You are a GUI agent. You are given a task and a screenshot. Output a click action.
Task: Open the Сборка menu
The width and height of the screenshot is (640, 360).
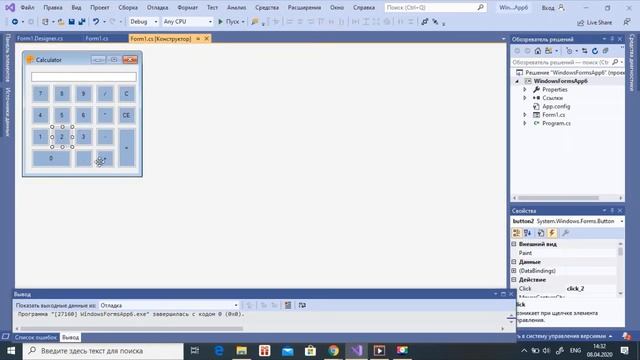pos(128,7)
